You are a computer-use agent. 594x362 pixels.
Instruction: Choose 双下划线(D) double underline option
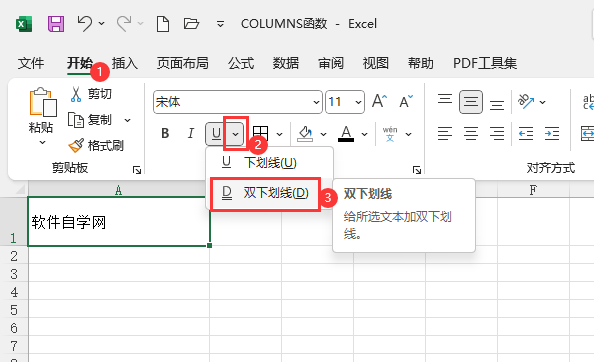[265, 193]
